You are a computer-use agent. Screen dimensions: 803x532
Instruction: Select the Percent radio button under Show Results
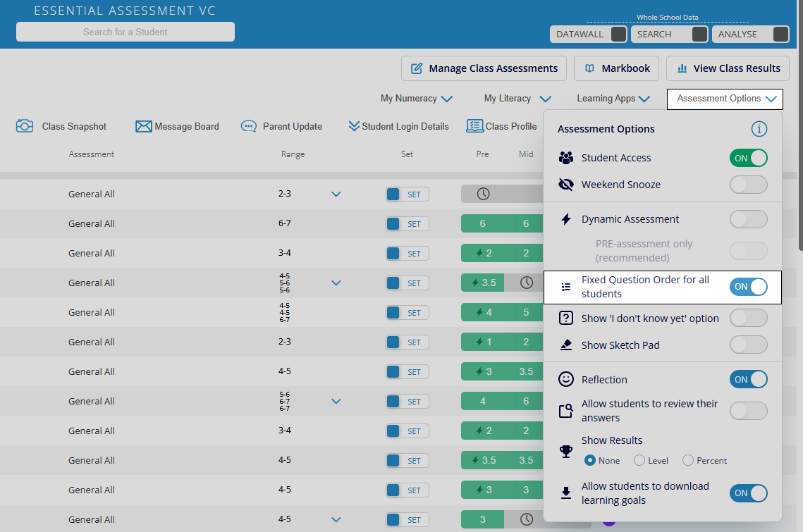[688, 460]
